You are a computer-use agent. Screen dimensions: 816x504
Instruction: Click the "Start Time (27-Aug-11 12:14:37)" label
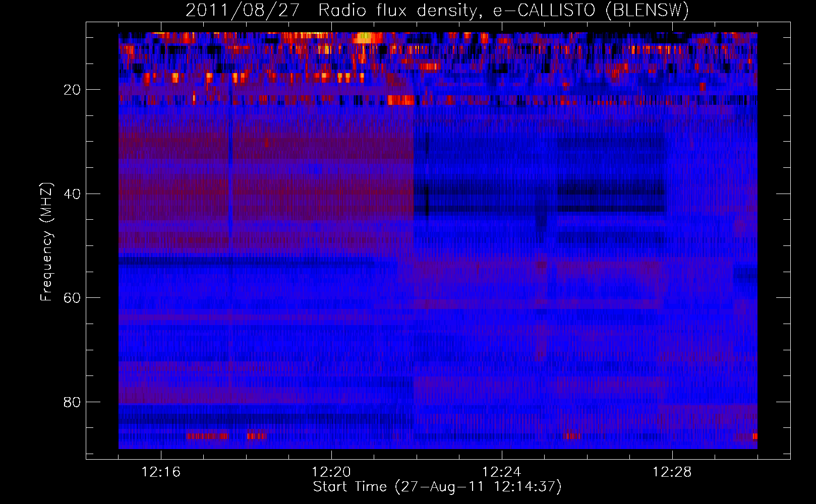[437, 487]
